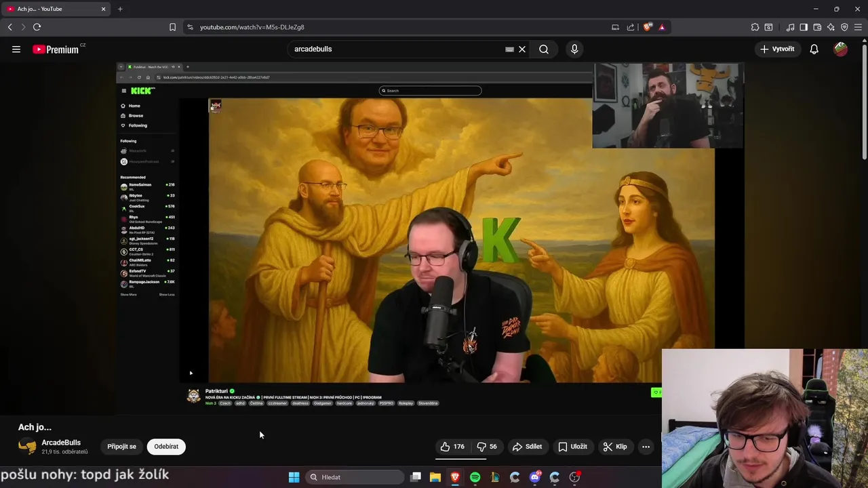Viewport: 868px width, 488px height.
Task: Open Spotify from taskbar
Action: click(475, 477)
